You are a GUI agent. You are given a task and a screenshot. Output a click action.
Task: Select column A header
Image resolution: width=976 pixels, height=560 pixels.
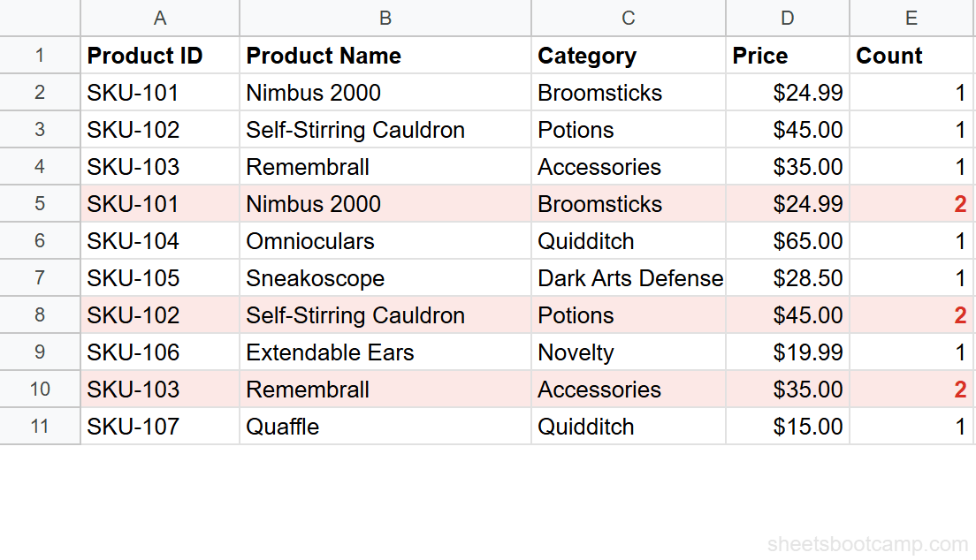[x=159, y=18]
